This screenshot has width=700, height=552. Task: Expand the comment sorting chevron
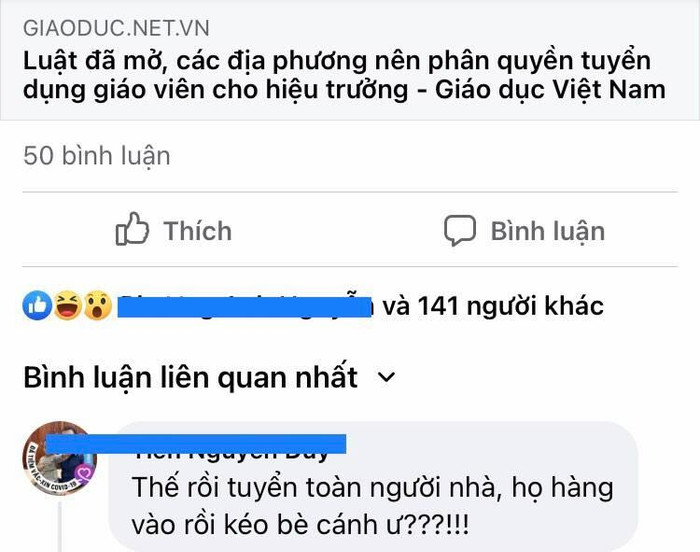point(386,377)
